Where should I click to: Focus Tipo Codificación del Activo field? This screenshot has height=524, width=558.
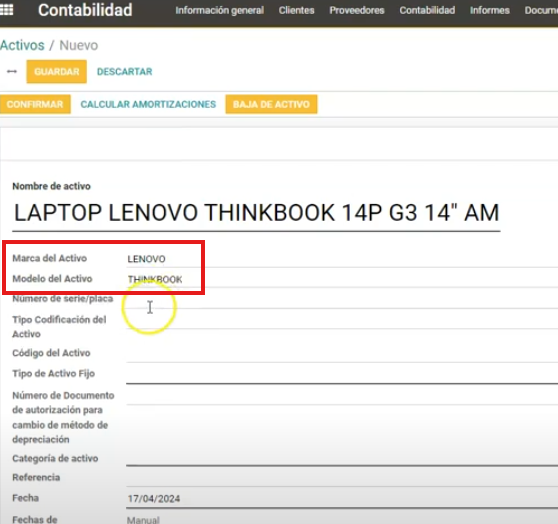(x=342, y=320)
